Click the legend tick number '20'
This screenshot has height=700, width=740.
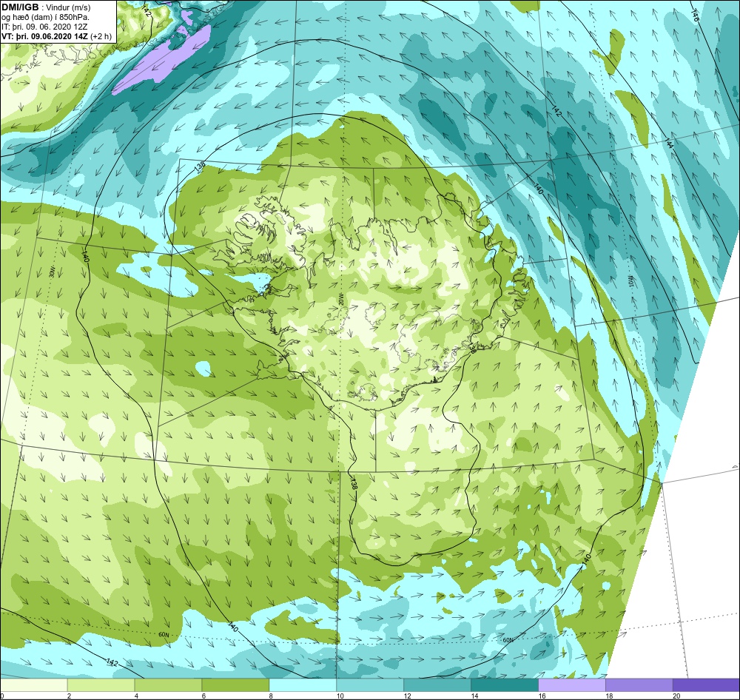[676, 696]
